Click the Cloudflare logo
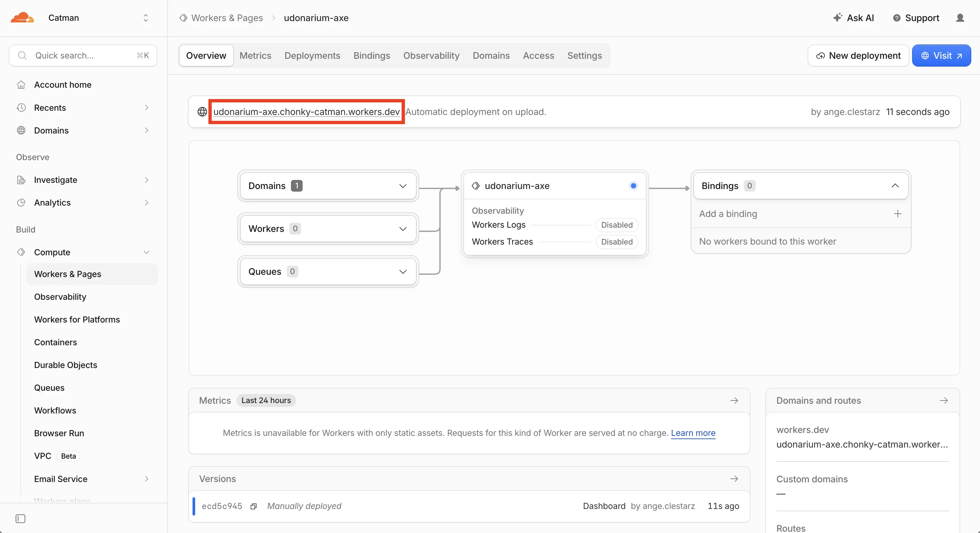This screenshot has width=980, height=533. (x=22, y=18)
